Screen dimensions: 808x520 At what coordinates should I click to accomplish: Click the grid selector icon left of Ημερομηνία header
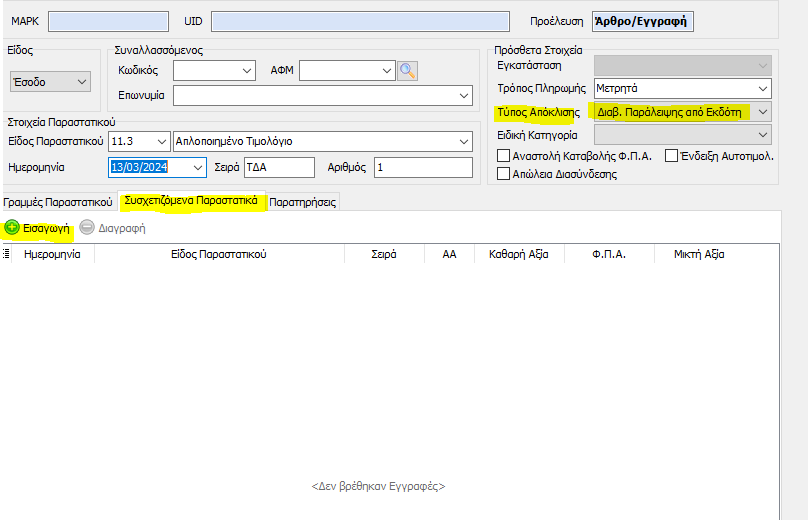point(7,255)
